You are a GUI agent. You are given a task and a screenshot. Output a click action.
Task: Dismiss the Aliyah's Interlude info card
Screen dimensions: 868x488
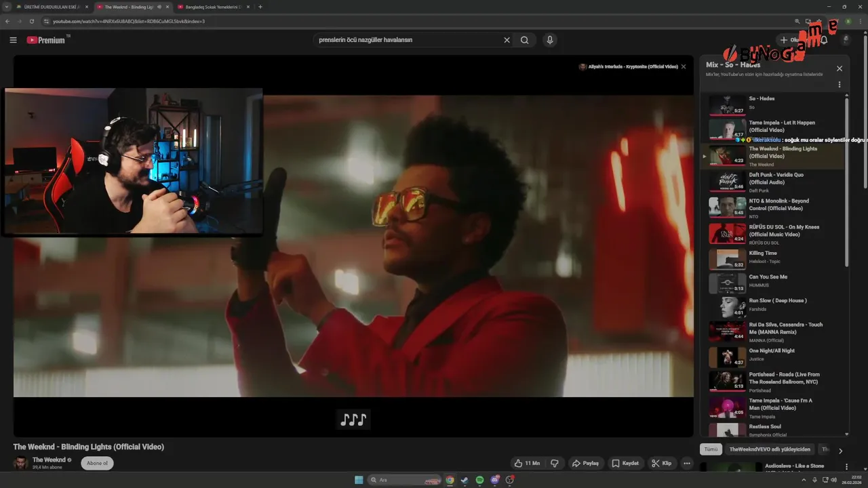(x=684, y=66)
